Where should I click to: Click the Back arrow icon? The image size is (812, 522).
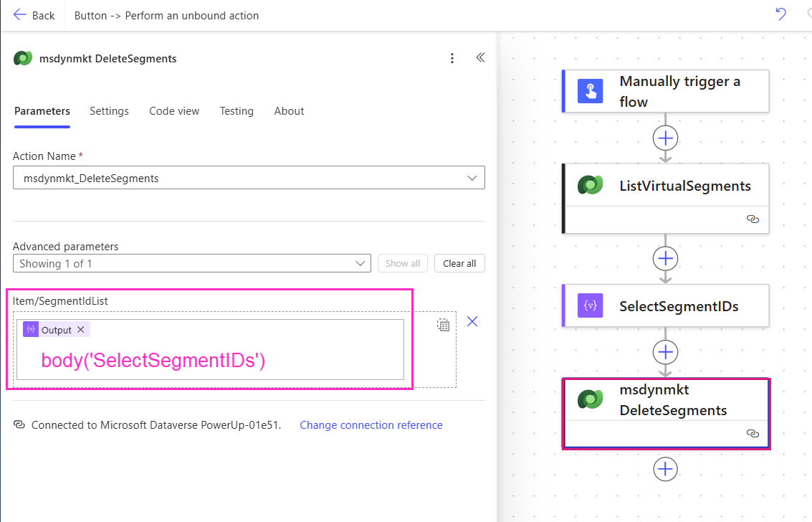point(19,15)
